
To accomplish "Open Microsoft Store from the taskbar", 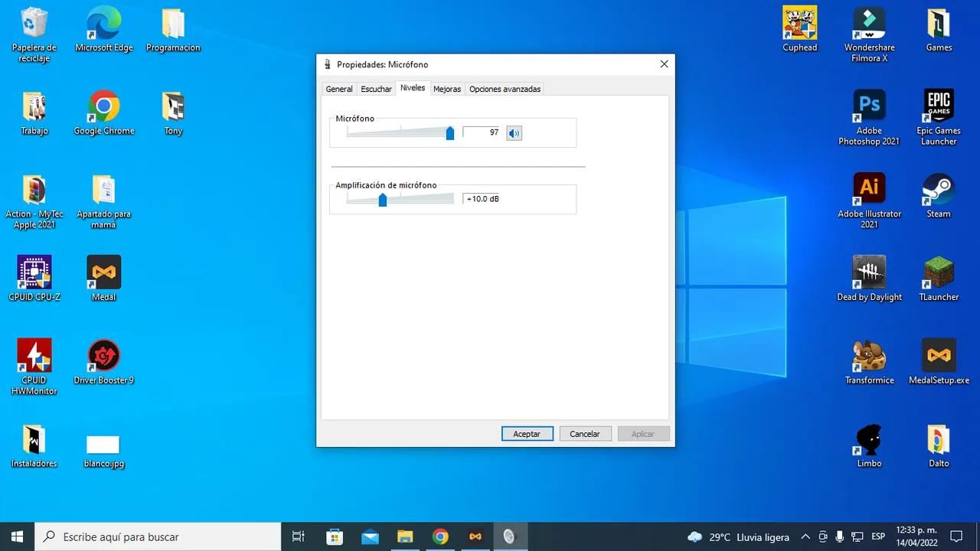I will [x=335, y=536].
